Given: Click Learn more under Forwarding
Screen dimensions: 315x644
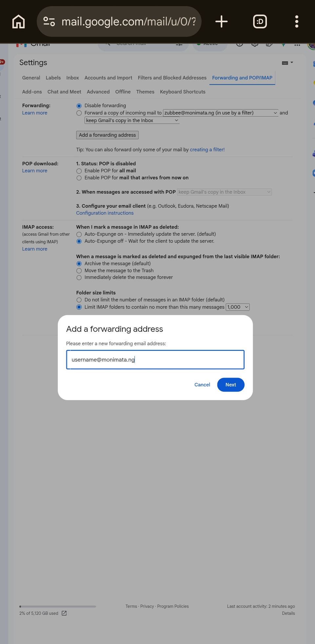Looking at the screenshot, I should pyautogui.click(x=35, y=113).
